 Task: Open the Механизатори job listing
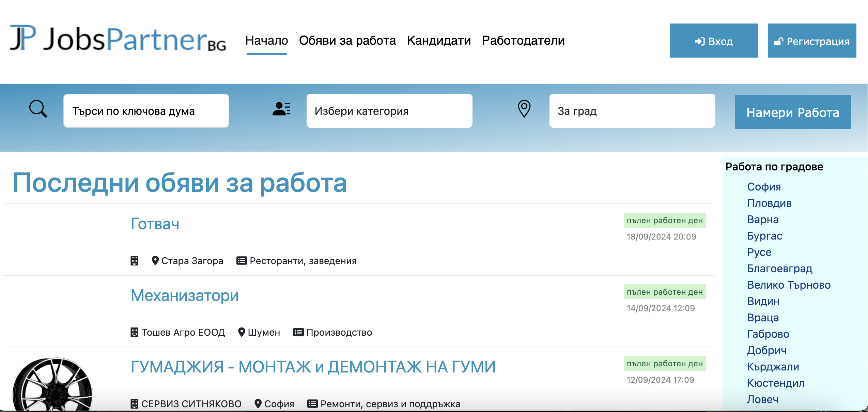[185, 295]
